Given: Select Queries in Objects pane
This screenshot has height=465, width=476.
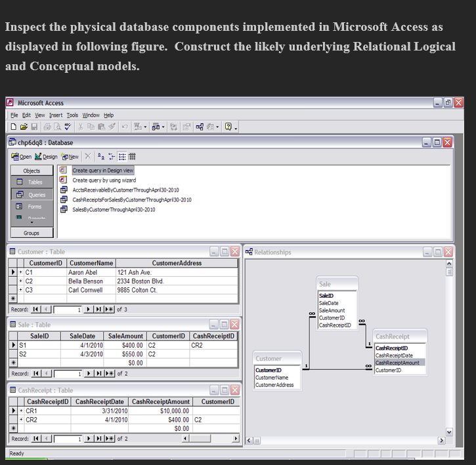Looking at the screenshot, I should pyautogui.click(x=32, y=194).
